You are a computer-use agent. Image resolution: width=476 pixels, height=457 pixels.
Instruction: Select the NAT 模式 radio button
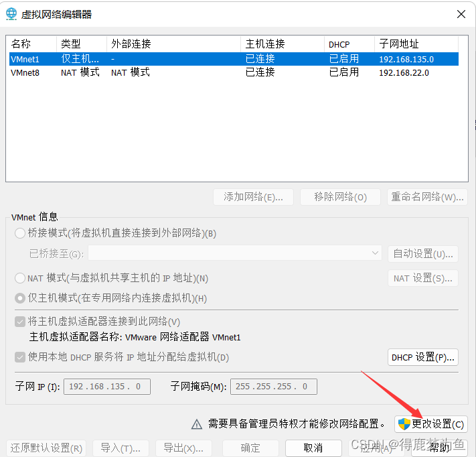[x=20, y=278]
